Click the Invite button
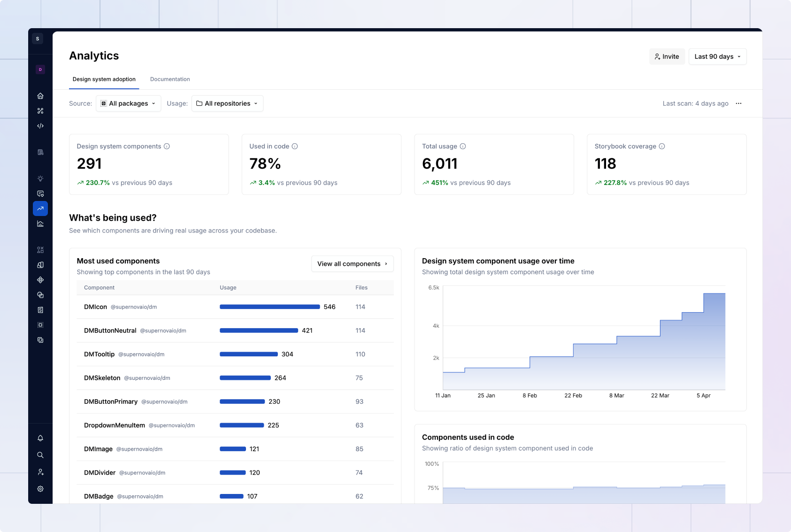The height and width of the screenshot is (532, 791). tap(667, 56)
